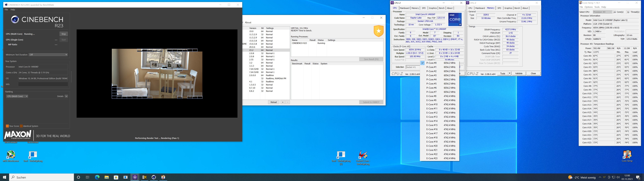
Task: Open Windows Start menu
Action: (x=5, y=177)
